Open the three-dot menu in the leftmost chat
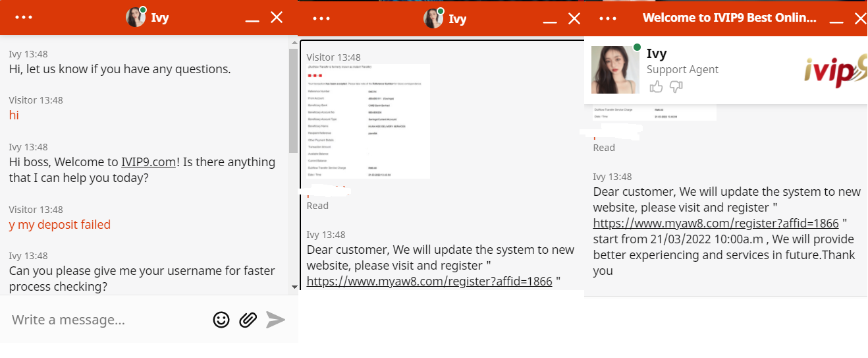The image size is (868, 358). [x=24, y=17]
